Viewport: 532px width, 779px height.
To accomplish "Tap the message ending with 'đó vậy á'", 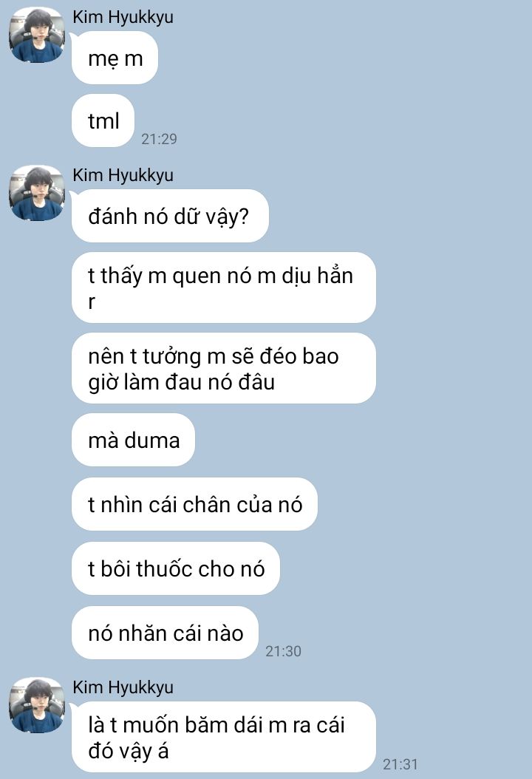I will [x=224, y=738].
